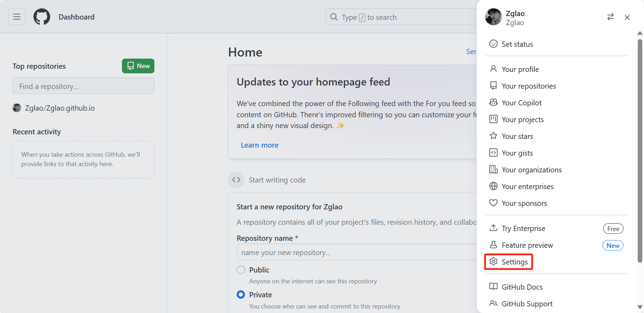Screen dimensions: 644x313
Task: Click the switch account arrows icon
Action: (611, 17)
